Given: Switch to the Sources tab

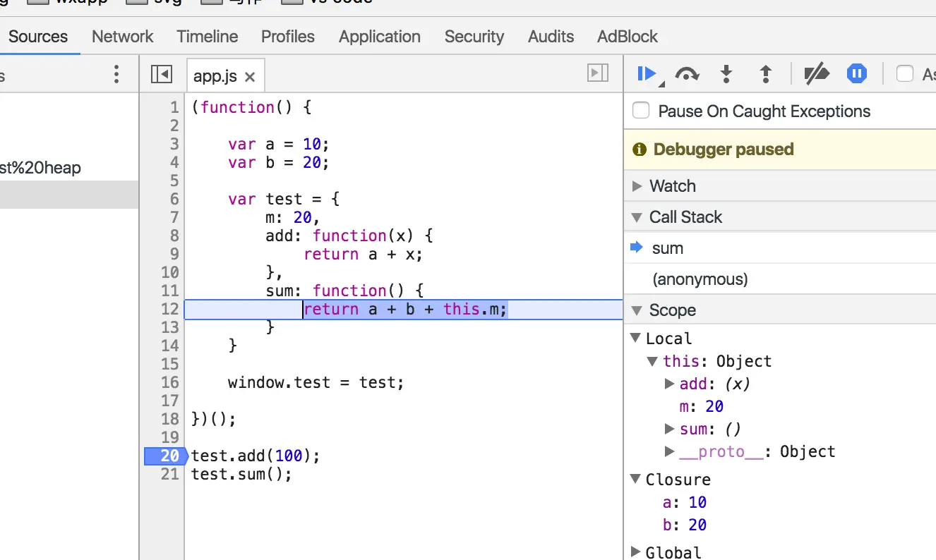Looking at the screenshot, I should pyautogui.click(x=38, y=37).
